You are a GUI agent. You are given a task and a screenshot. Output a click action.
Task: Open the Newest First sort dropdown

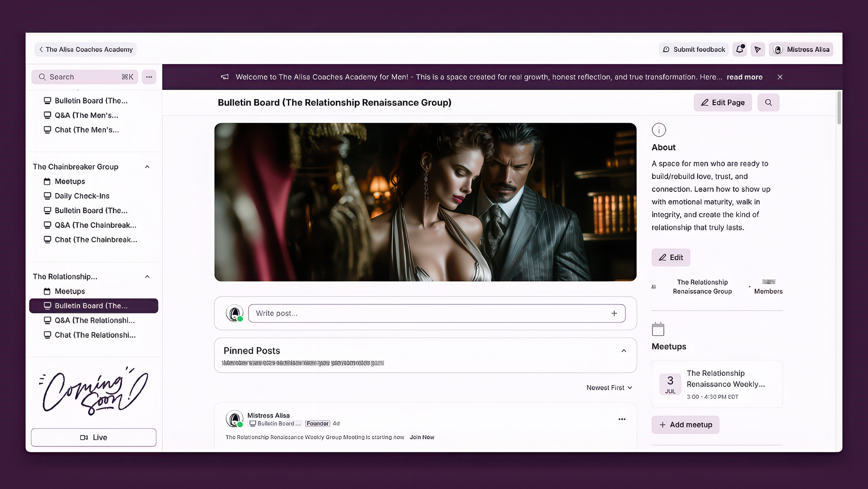pos(609,388)
